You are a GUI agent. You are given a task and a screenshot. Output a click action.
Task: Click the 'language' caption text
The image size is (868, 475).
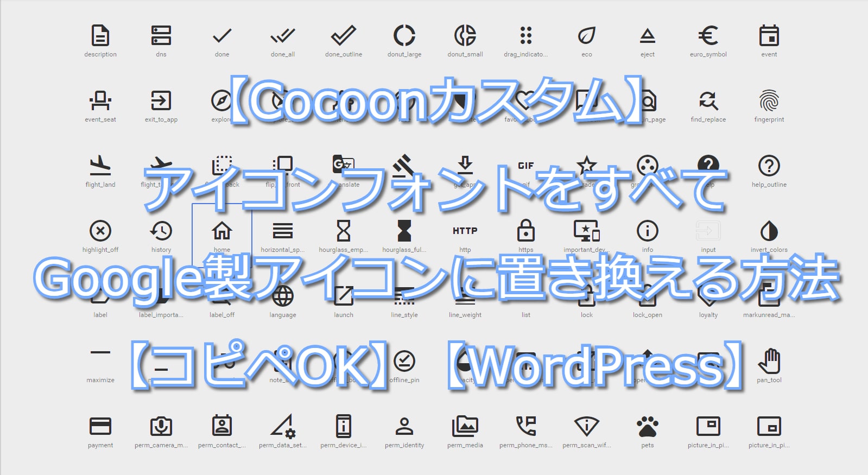[283, 315]
